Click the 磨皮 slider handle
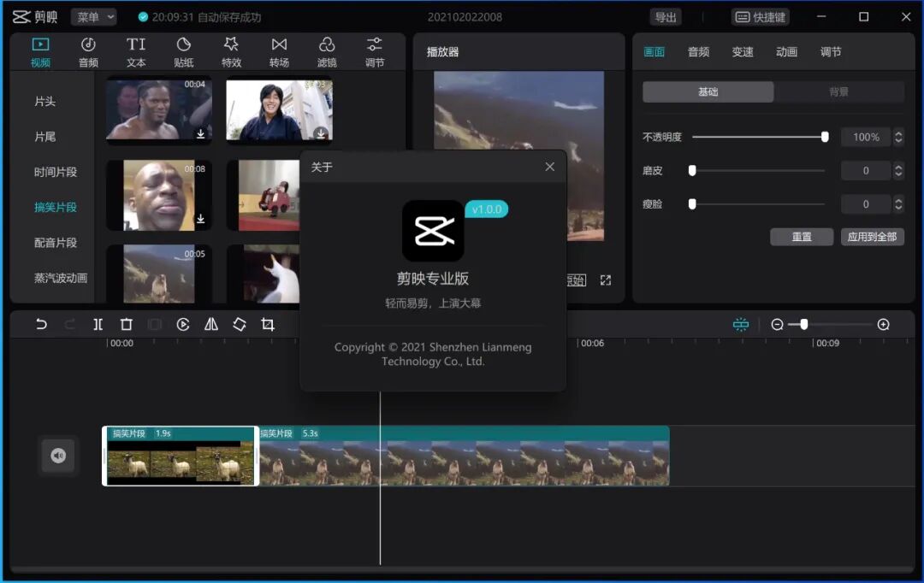The height and width of the screenshot is (583, 924). [692, 170]
